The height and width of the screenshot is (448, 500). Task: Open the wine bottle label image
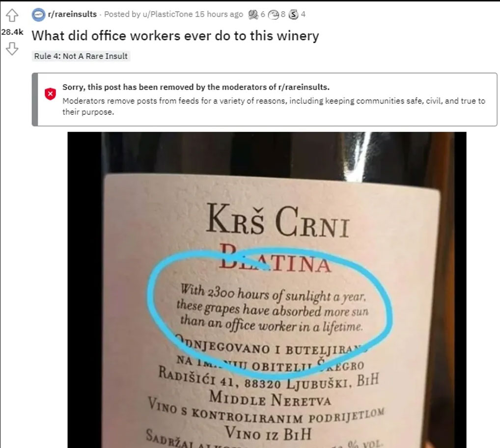point(267,290)
